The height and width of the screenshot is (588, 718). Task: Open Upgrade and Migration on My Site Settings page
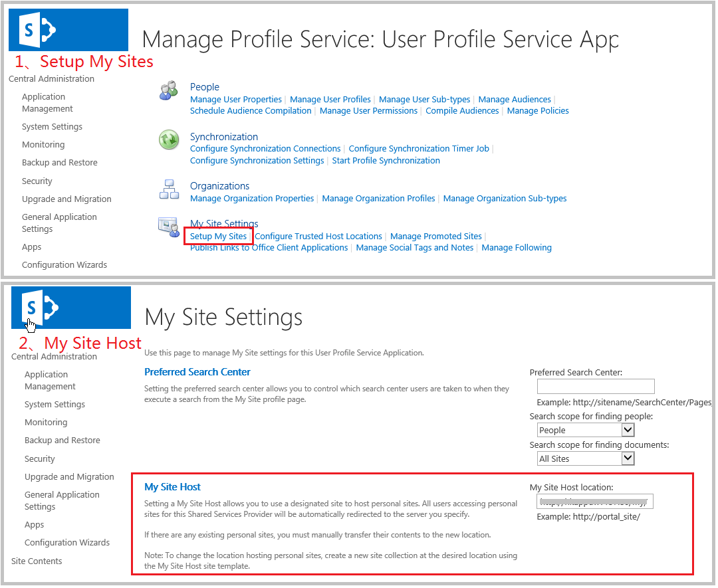tap(69, 477)
